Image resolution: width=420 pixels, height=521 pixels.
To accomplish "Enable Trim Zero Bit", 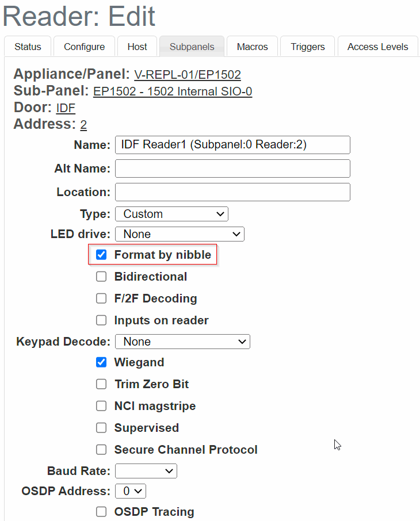I will [101, 384].
